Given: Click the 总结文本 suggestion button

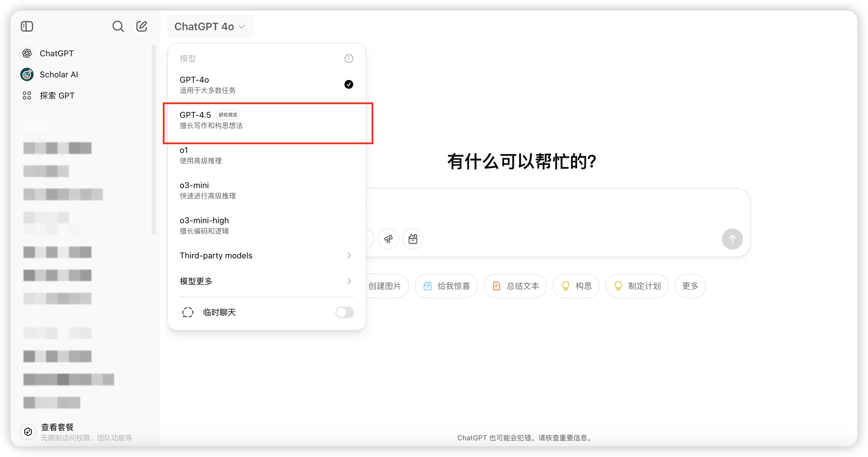Looking at the screenshot, I should click(515, 286).
